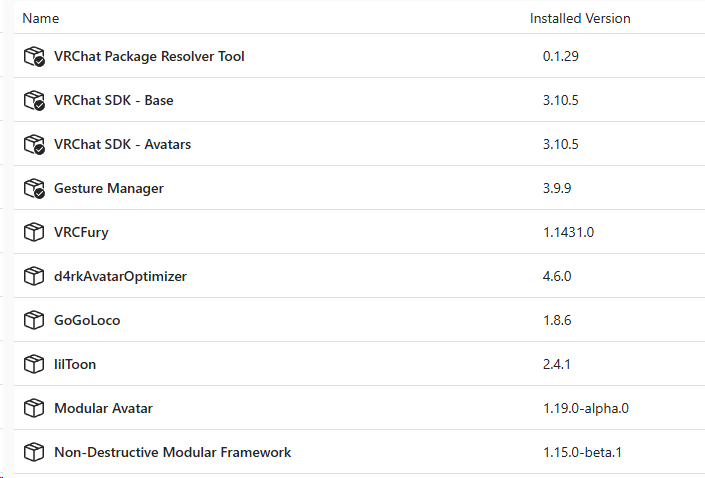705x478 pixels.
Task: Click the Gesture Manager package icon
Action: coord(34,188)
